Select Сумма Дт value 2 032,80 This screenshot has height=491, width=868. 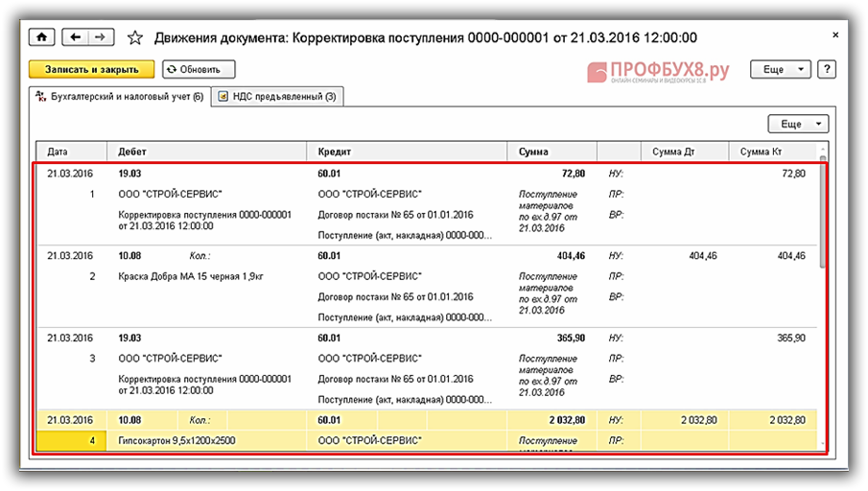(x=698, y=420)
